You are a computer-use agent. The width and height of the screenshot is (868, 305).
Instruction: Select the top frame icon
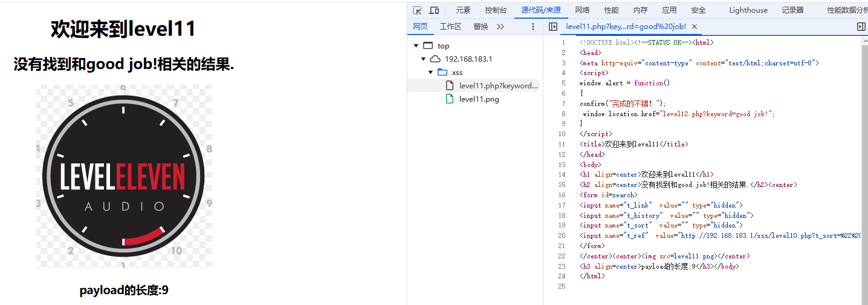coord(428,46)
